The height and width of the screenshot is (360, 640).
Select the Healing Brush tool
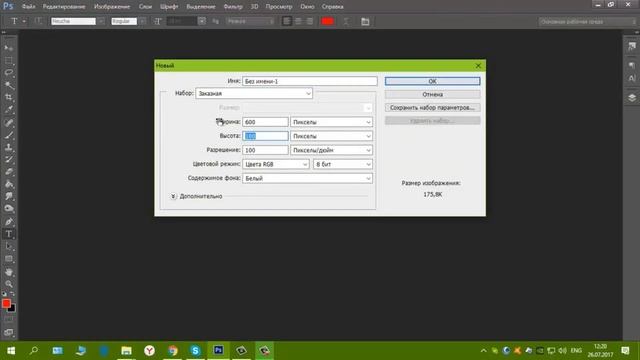tap(9, 122)
